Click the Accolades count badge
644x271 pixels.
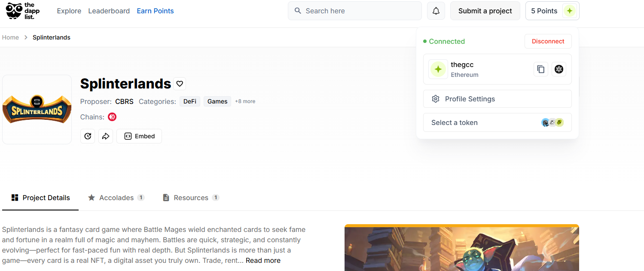tap(141, 198)
